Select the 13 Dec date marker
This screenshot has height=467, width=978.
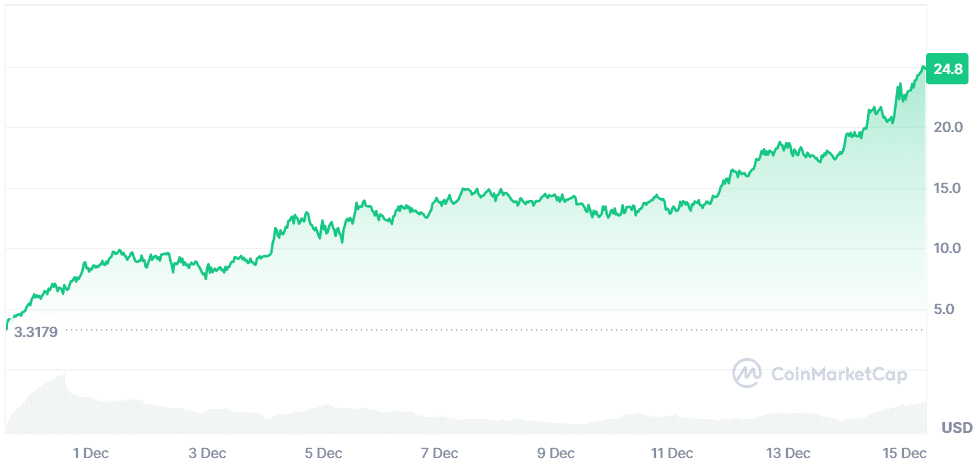pyautogui.click(x=789, y=453)
